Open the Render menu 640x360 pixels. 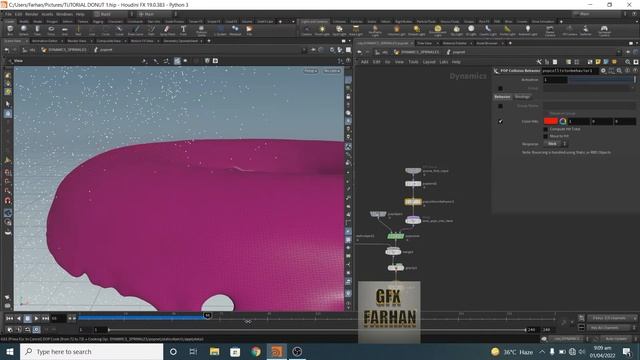pyautogui.click(x=31, y=14)
